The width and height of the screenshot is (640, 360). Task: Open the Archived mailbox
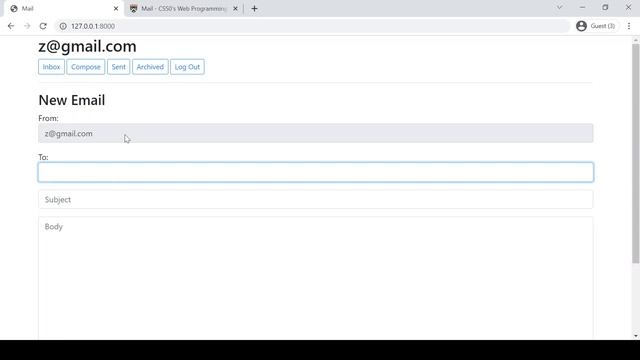[x=150, y=67]
